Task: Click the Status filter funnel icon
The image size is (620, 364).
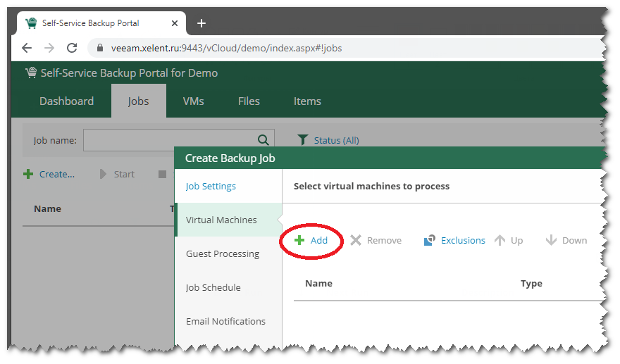Action: (x=302, y=140)
